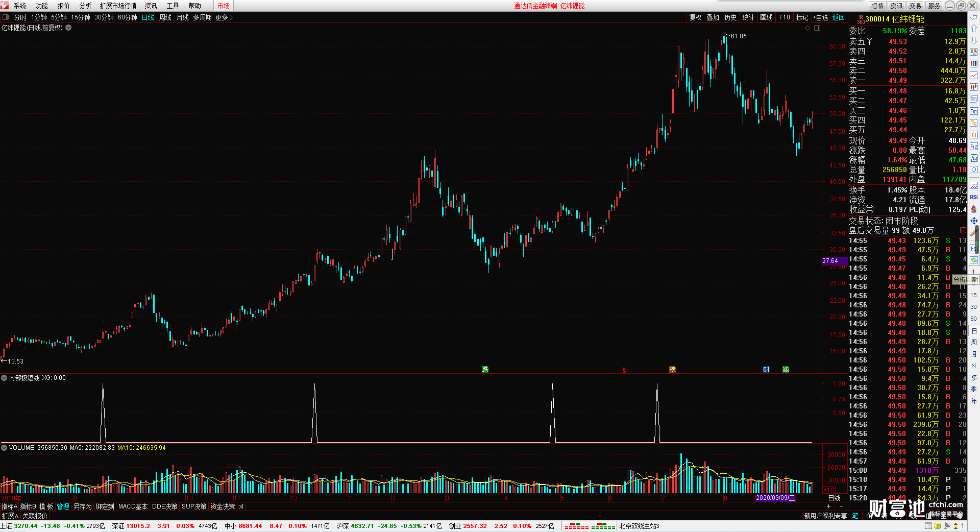This screenshot has height=532, width=980.
Task: Click the MACD基本 template button
Action: click(x=133, y=506)
